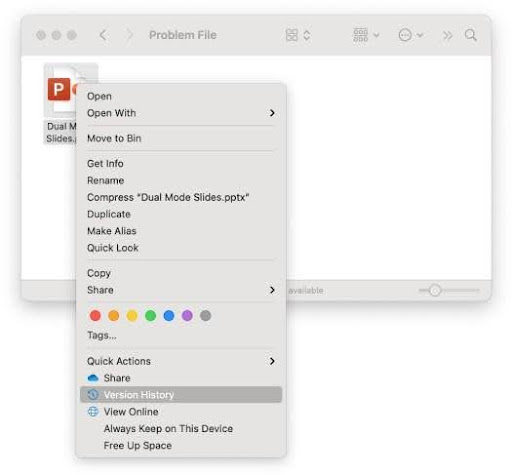Expand the Quick Actions submenu
The height and width of the screenshot is (475, 512).
tap(181, 361)
